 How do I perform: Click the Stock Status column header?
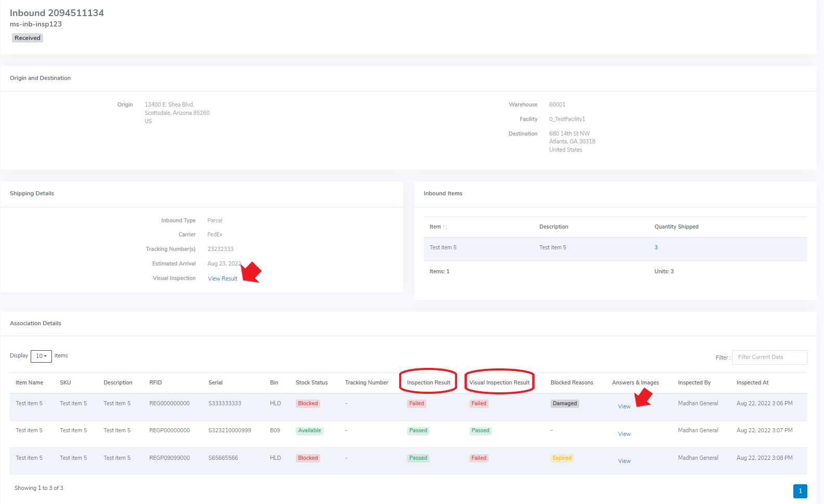311,382
